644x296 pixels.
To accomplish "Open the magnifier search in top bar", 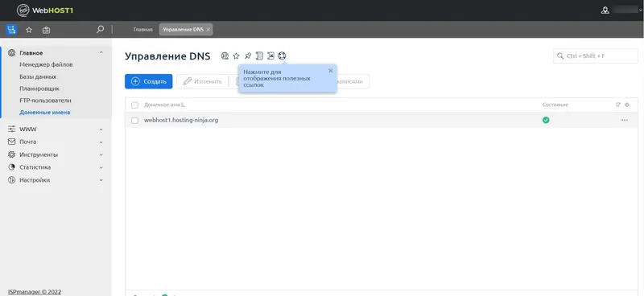I will 100,30.
